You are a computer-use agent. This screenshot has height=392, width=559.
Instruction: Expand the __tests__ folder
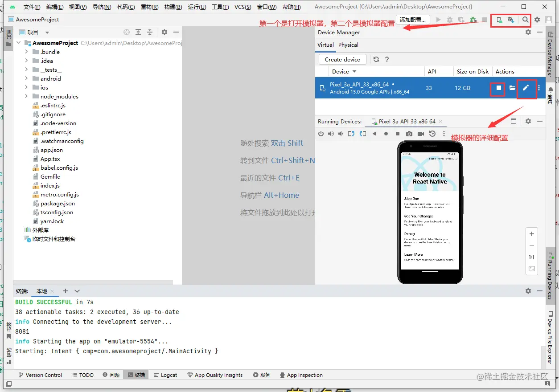pos(26,69)
